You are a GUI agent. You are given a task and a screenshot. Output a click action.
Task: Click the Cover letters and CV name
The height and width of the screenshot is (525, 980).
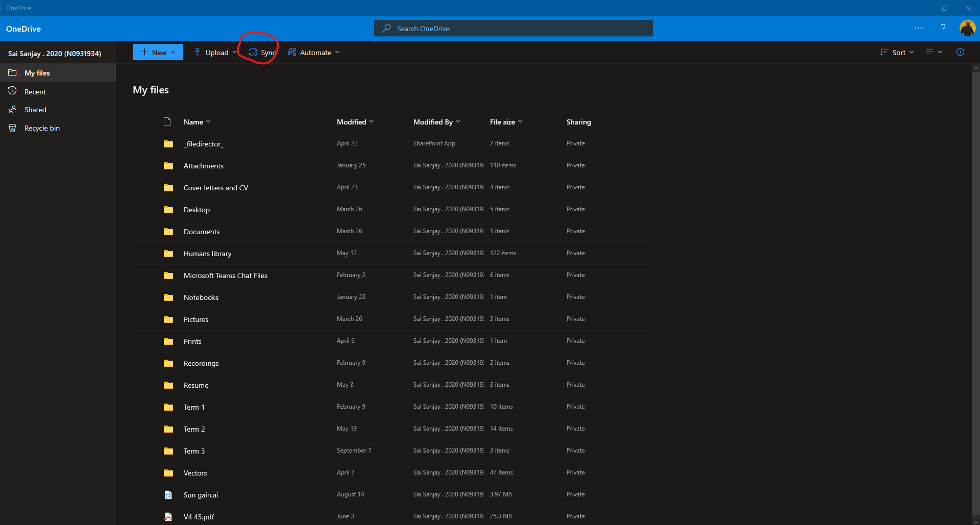(x=216, y=188)
